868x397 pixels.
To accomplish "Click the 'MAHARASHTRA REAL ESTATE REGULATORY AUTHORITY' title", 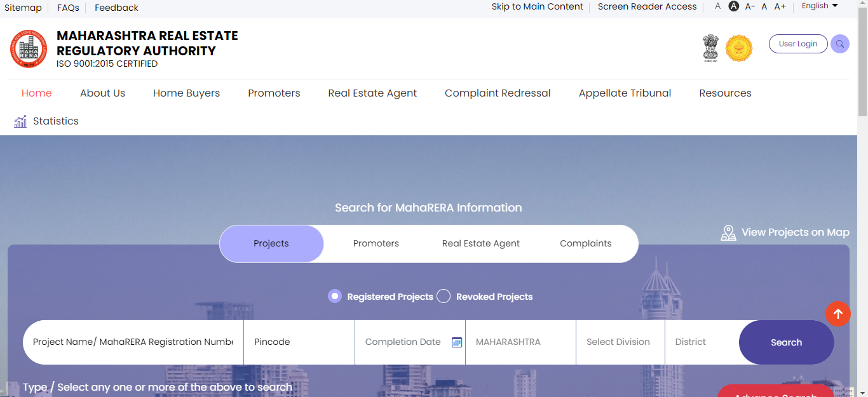I will click(147, 43).
